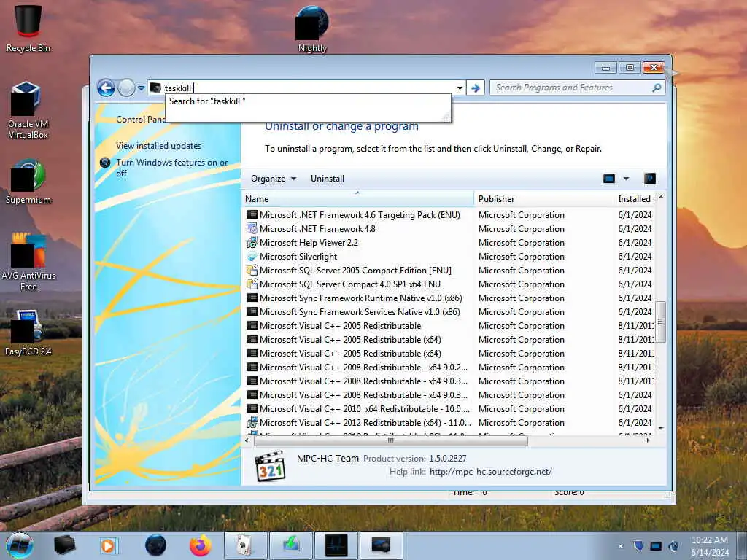Open the Supermium desktop icon
Viewport: 747px width, 560px height.
[x=28, y=182]
